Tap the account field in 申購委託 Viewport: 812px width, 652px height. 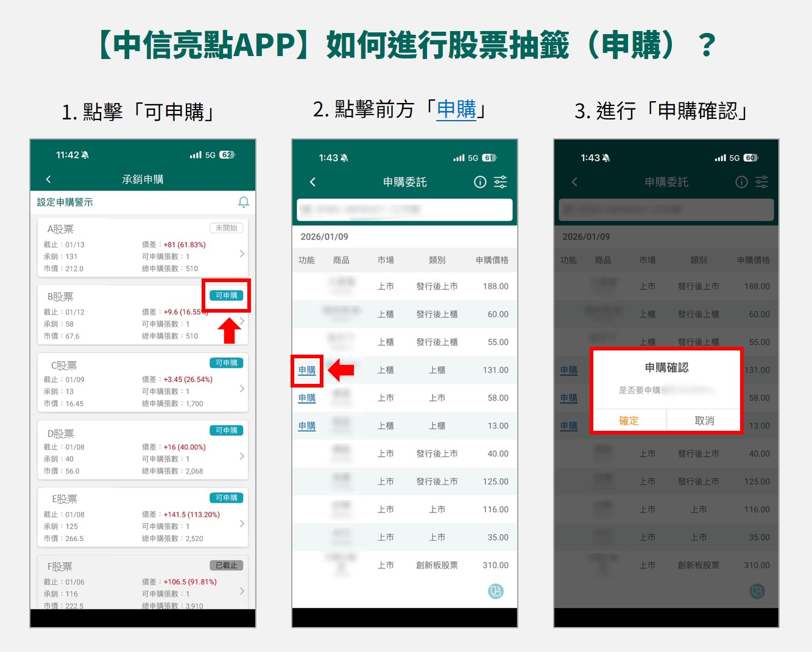pyautogui.click(x=404, y=210)
